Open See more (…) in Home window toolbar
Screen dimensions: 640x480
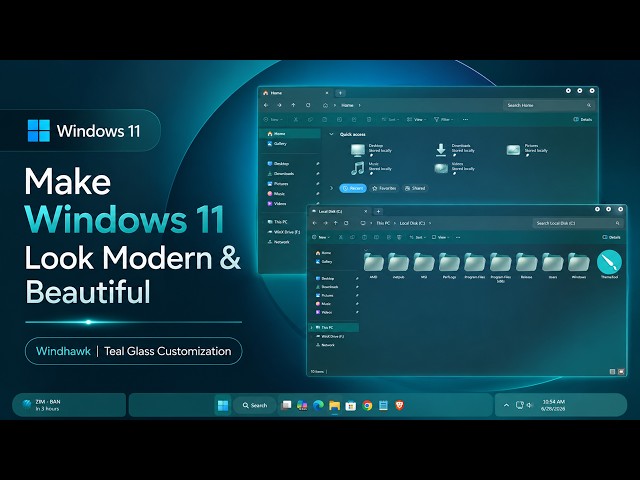(465, 120)
